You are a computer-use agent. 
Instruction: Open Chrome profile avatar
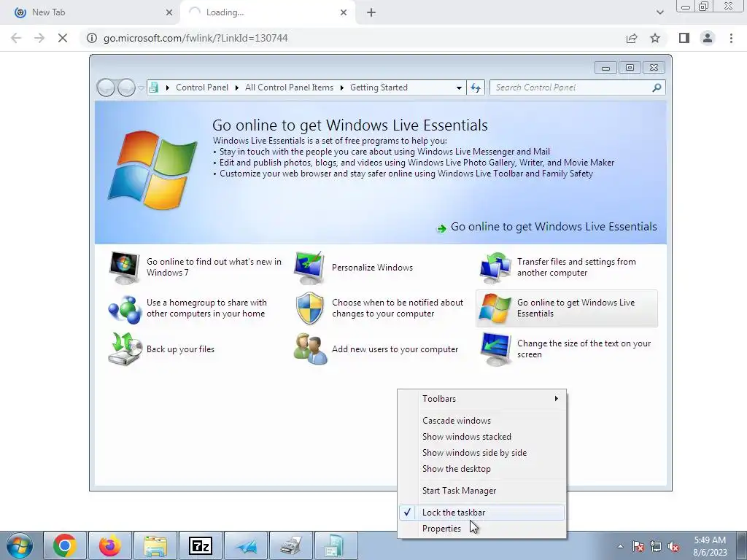point(708,38)
